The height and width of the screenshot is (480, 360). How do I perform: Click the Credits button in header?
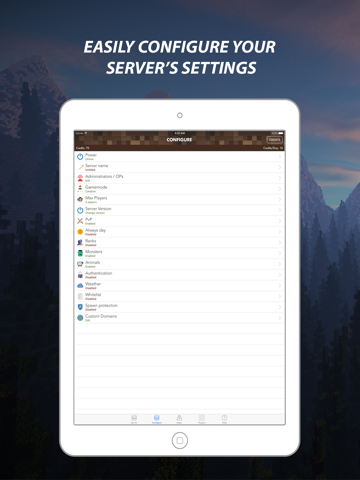pos(274,140)
